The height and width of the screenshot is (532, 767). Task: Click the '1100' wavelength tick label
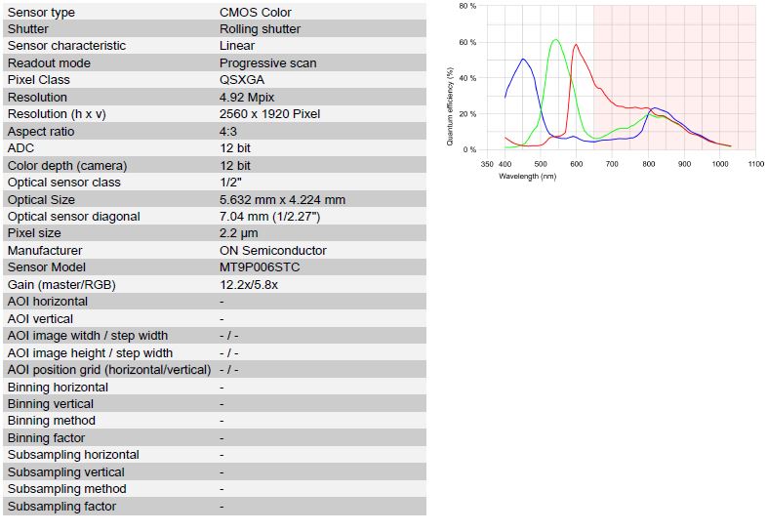click(756, 164)
